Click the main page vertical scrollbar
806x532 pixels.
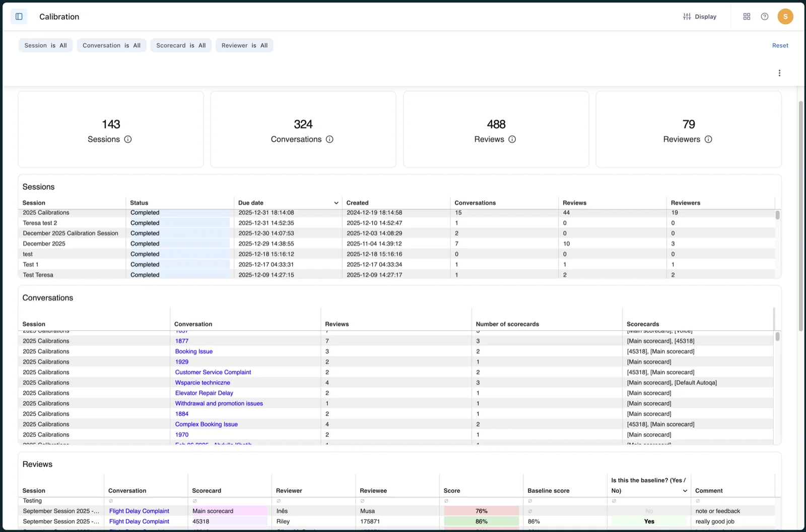[x=800, y=216]
